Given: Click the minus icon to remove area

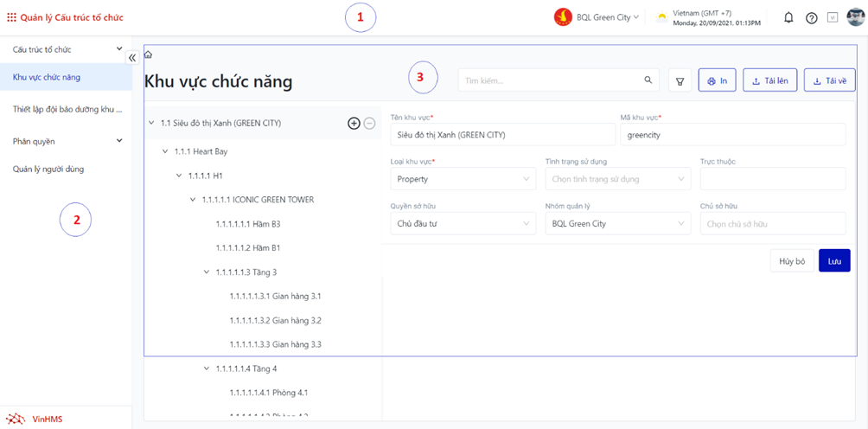Looking at the screenshot, I should [x=369, y=124].
